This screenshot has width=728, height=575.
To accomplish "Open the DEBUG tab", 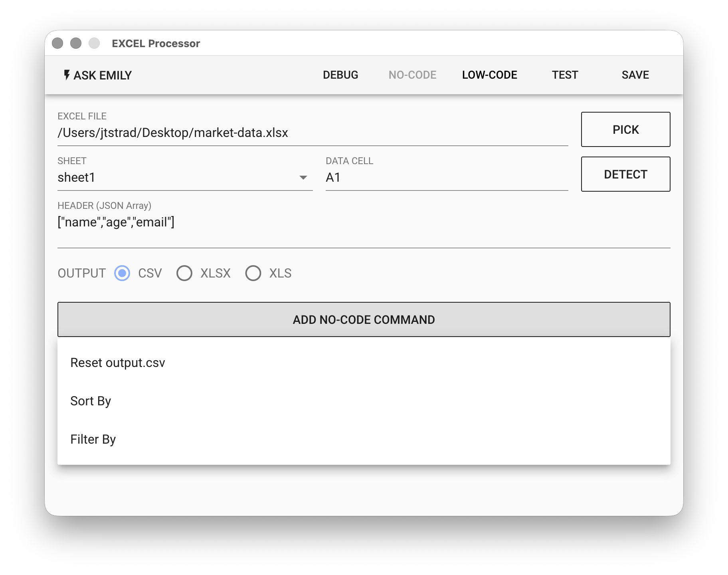I will 340,75.
